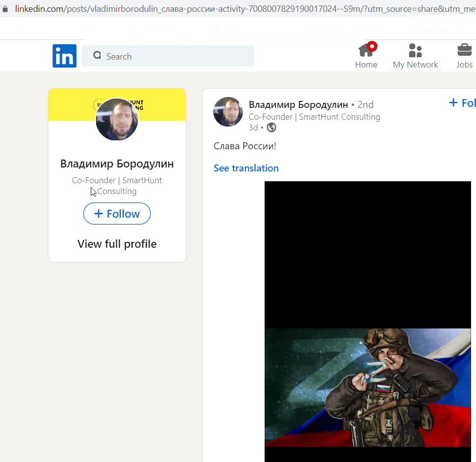
Task: Click the yellow SmartHunt banner on card
Action: click(117, 105)
